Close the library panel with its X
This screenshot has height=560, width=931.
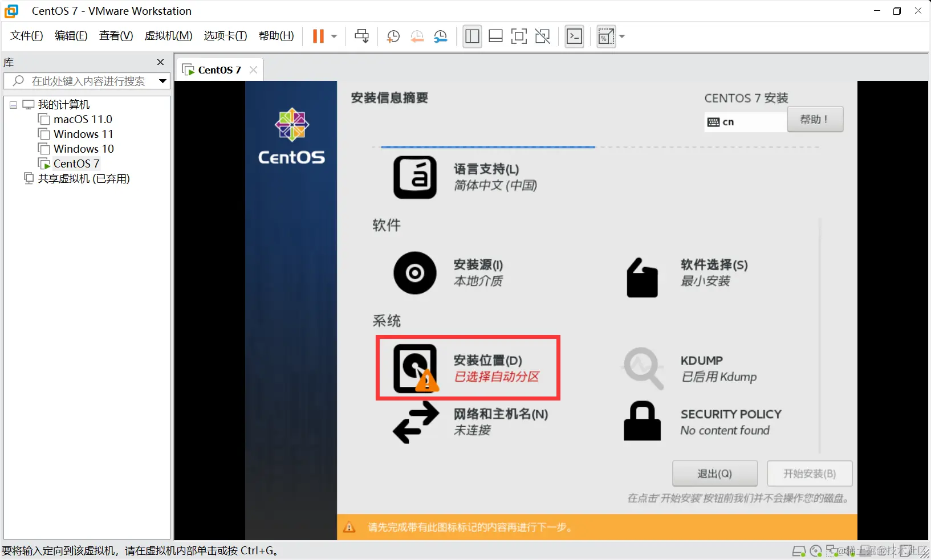point(161,62)
